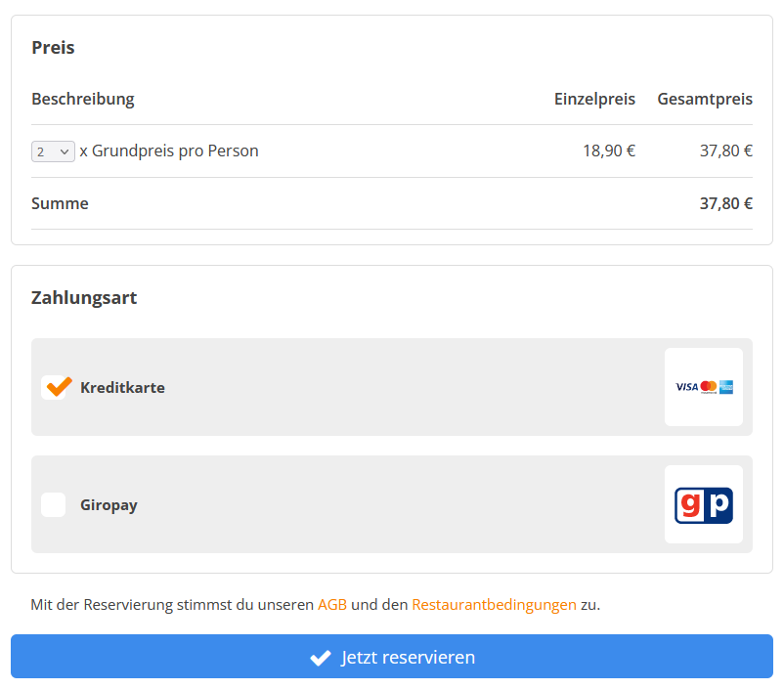This screenshot has width=784, height=689.
Task: Enable the Giropay payment checkbox
Action: coord(54,504)
